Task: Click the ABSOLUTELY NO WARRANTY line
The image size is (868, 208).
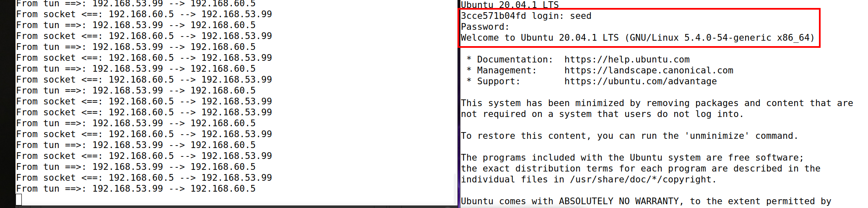Action: pyautogui.click(x=646, y=201)
